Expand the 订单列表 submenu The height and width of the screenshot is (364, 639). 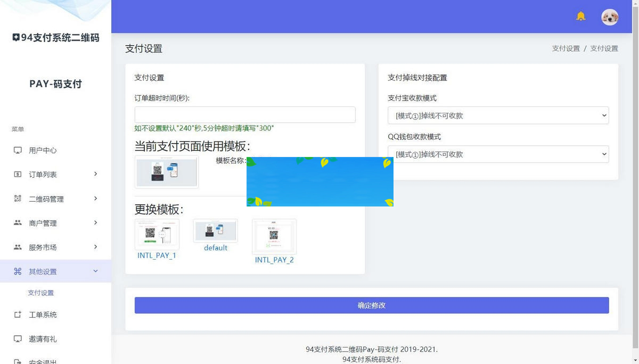click(95, 174)
